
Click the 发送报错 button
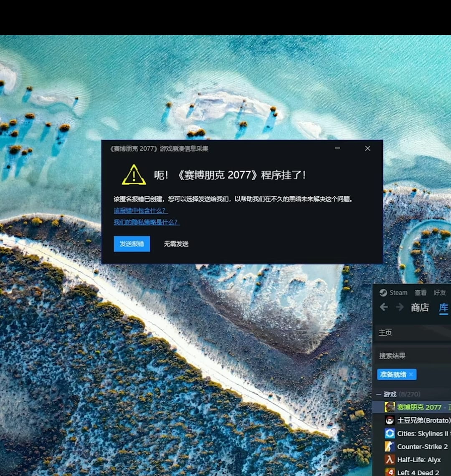click(x=132, y=244)
